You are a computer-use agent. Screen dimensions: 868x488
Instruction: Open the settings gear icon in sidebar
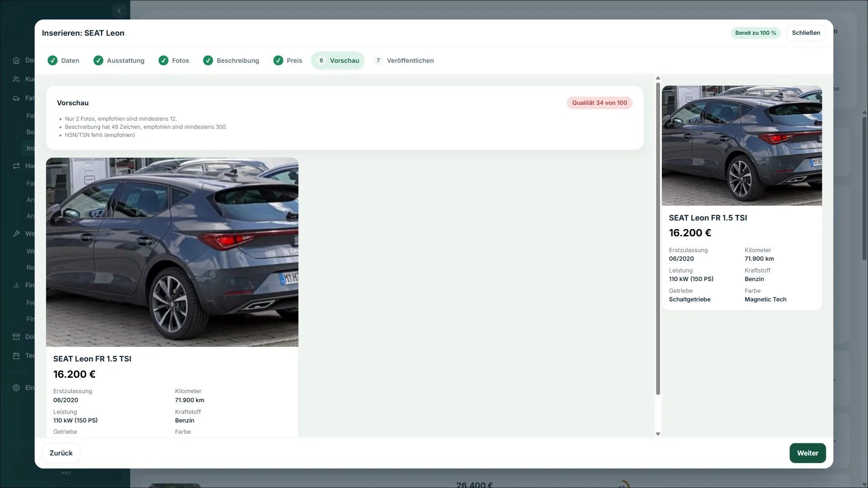16,388
